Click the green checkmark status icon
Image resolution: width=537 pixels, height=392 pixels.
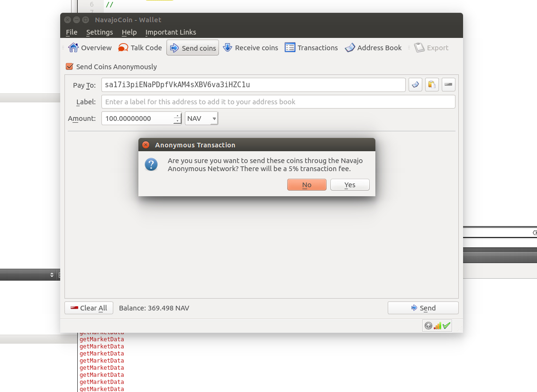(x=446, y=326)
